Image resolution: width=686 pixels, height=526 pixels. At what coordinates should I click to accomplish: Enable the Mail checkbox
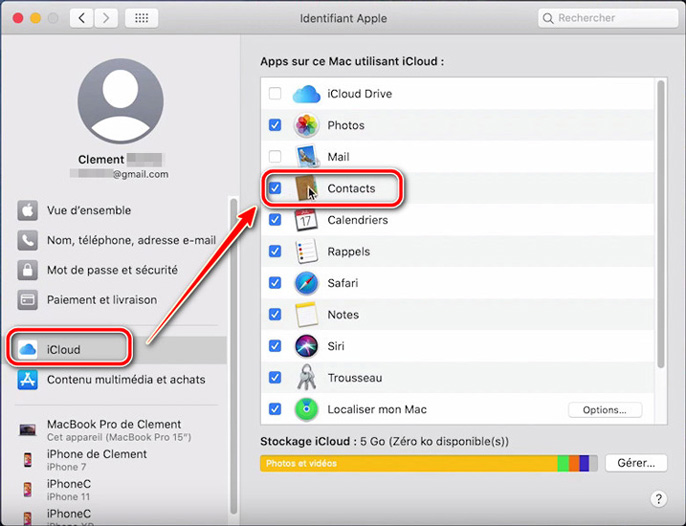click(x=275, y=157)
